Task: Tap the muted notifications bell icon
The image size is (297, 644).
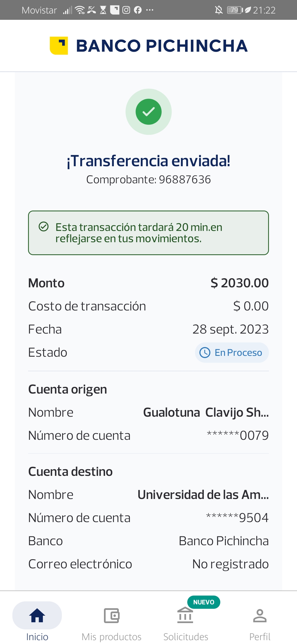Action: point(219,10)
